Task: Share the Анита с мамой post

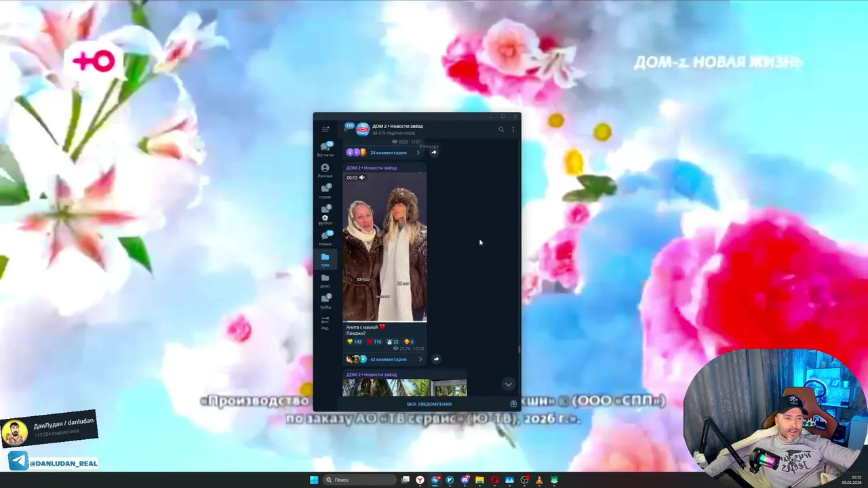Action: click(436, 359)
